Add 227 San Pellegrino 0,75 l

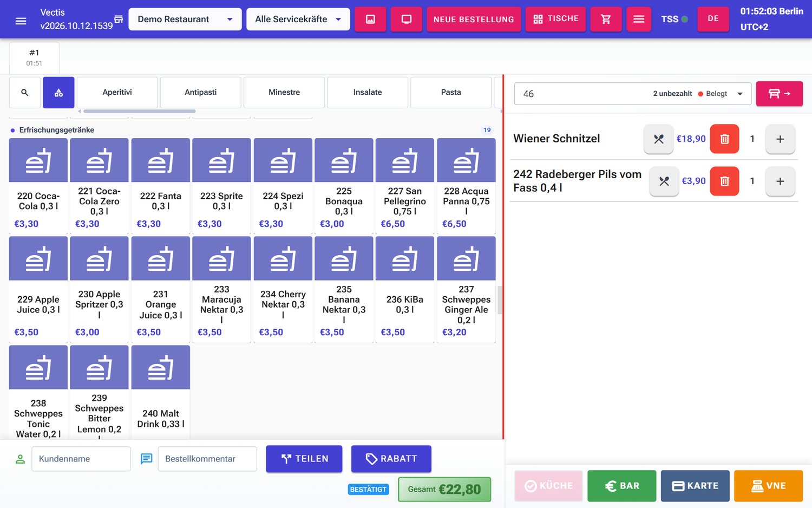click(405, 186)
